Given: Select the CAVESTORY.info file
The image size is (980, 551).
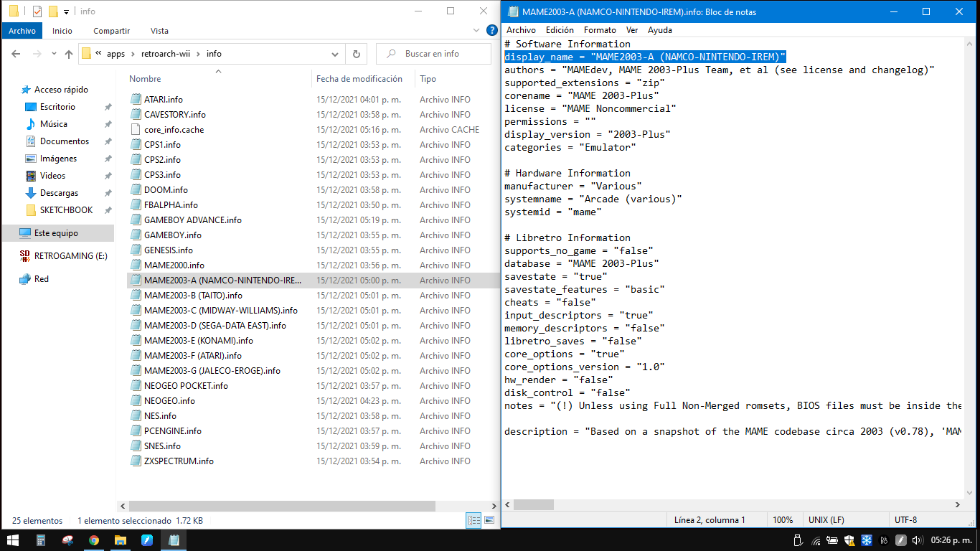Looking at the screenshot, I should 174,115.
